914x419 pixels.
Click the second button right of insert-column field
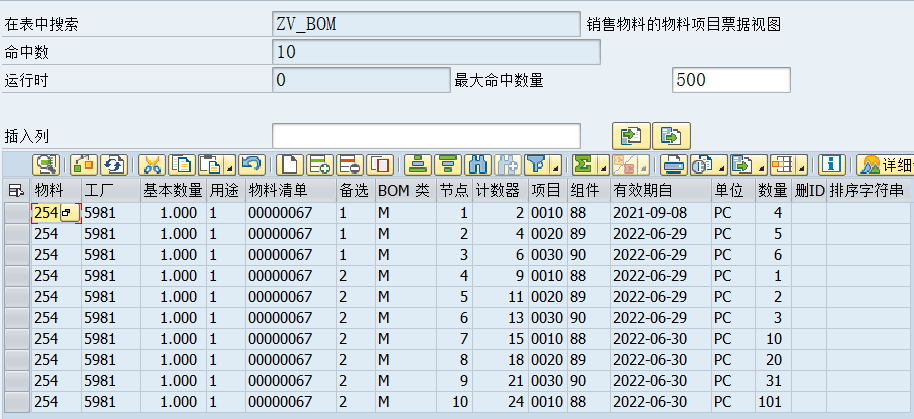point(672,136)
